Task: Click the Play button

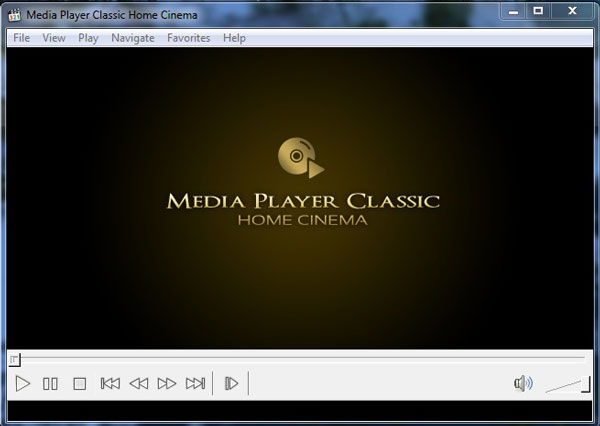Action: tap(24, 383)
